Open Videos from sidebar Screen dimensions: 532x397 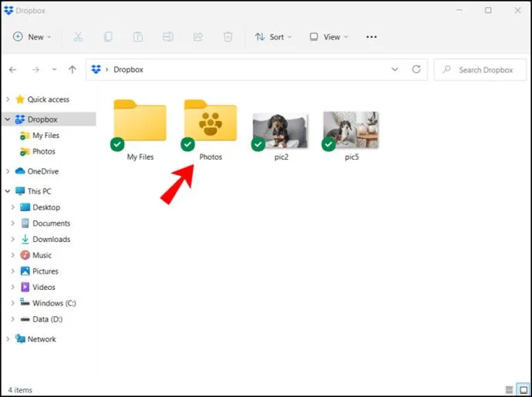43,287
